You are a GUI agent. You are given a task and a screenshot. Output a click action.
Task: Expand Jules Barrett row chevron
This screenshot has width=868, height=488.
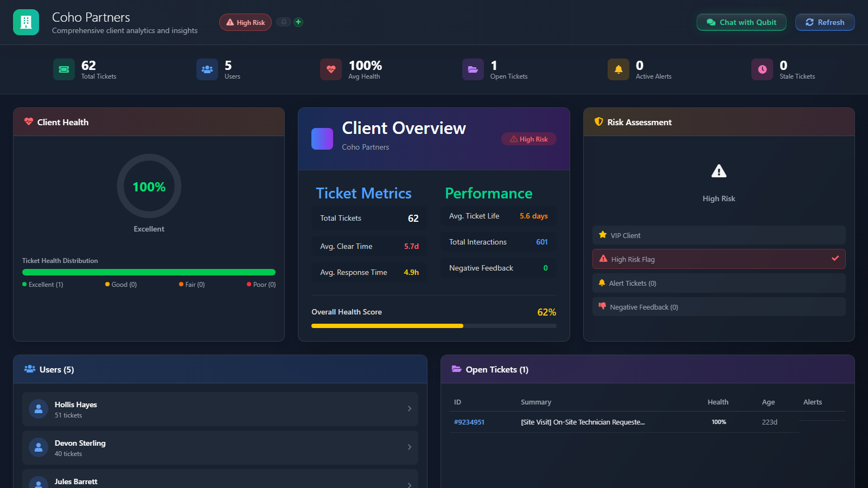[410, 484]
